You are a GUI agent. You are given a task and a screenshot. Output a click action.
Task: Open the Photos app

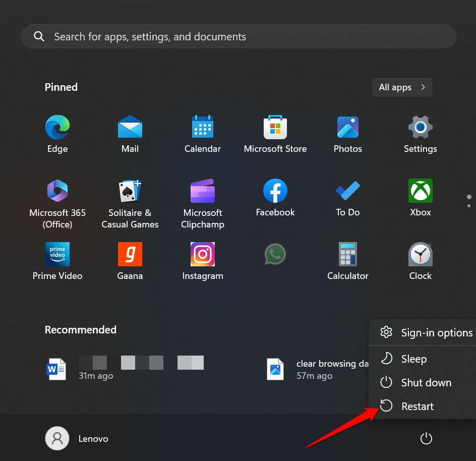coord(347,127)
